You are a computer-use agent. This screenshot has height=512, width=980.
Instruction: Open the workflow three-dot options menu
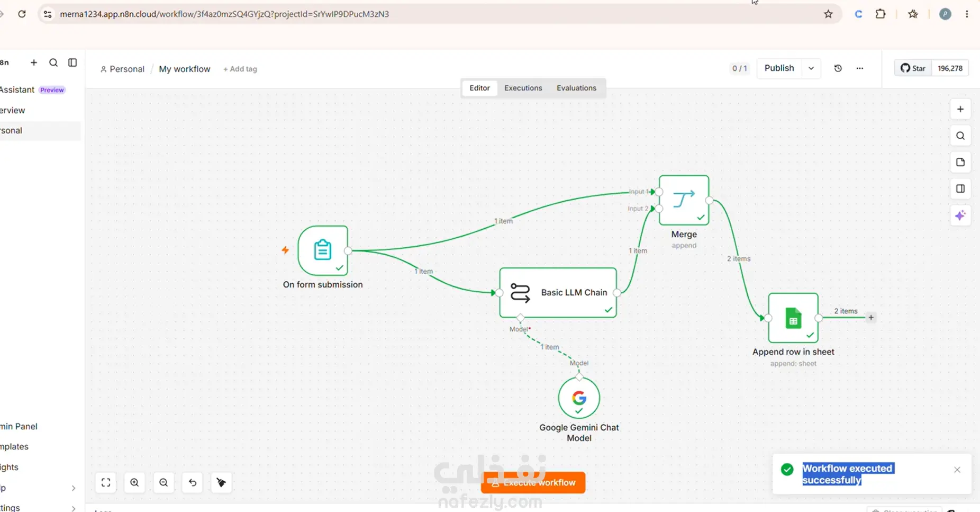860,68
